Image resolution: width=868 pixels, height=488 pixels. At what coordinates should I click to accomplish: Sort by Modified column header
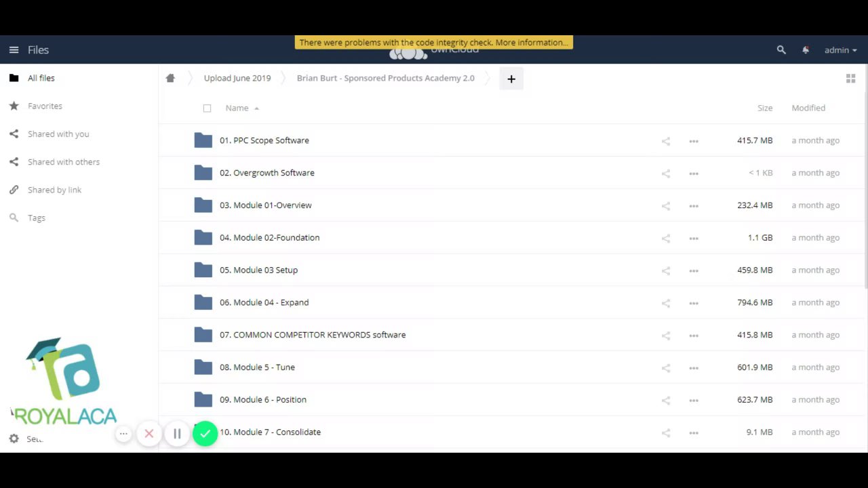coord(808,108)
